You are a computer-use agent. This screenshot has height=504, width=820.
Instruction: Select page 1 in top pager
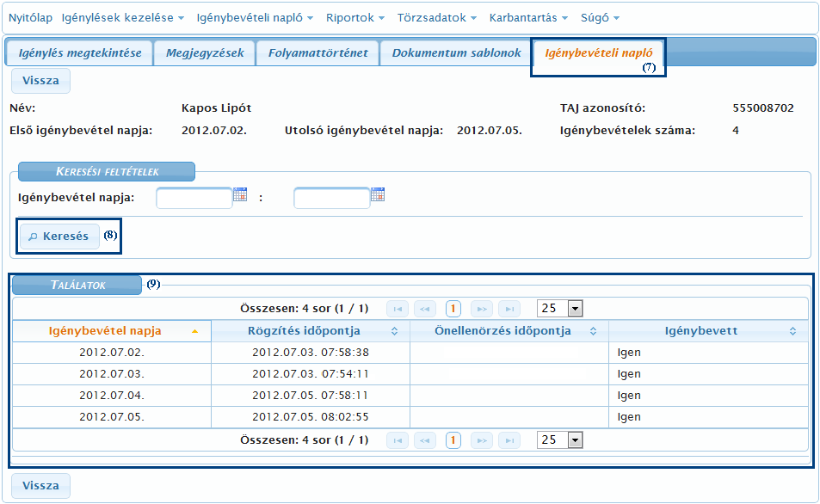pyautogui.click(x=453, y=309)
